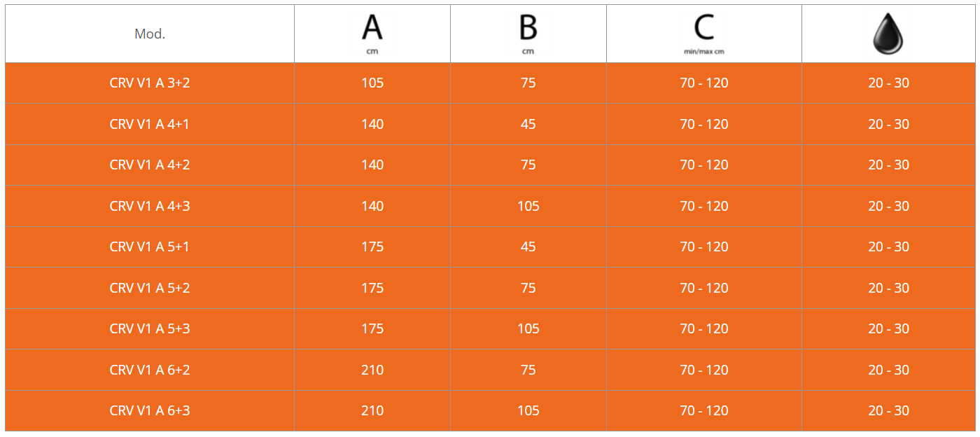Screen dimensions: 980x437
Task: Click the large letter C column header
Action: (703, 28)
